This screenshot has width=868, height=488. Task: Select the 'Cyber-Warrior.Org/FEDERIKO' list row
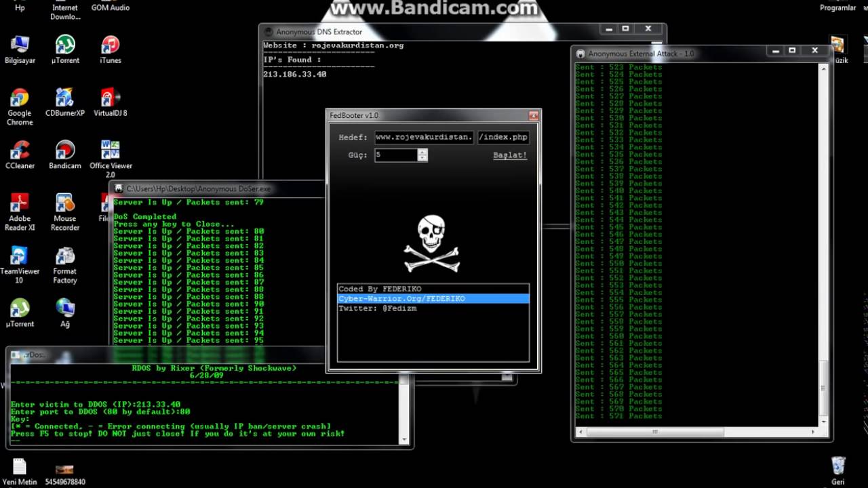(433, 299)
